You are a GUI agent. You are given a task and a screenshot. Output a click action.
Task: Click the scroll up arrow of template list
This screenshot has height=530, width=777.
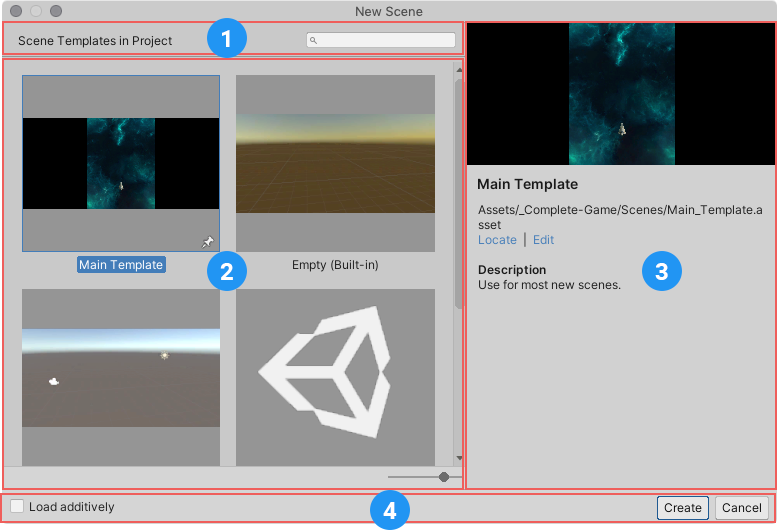point(459,69)
